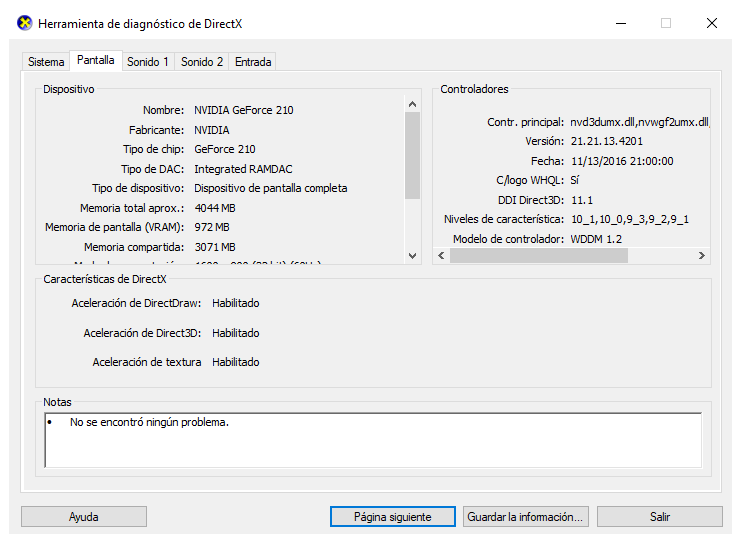750x534 pixels.
Task: Click driver 'nvd3dumx.dll,nvwgf2umx.dll' value
Action: pos(640,122)
